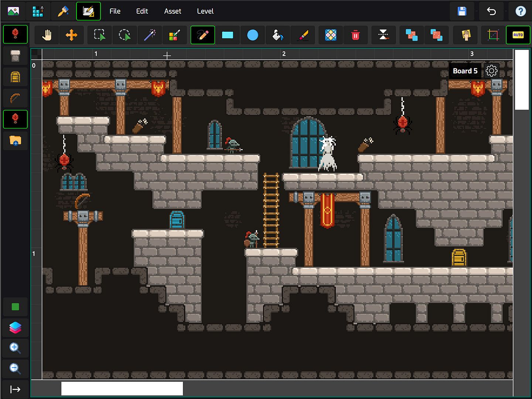Select the blue circle shape tool

(x=253, y=35)
